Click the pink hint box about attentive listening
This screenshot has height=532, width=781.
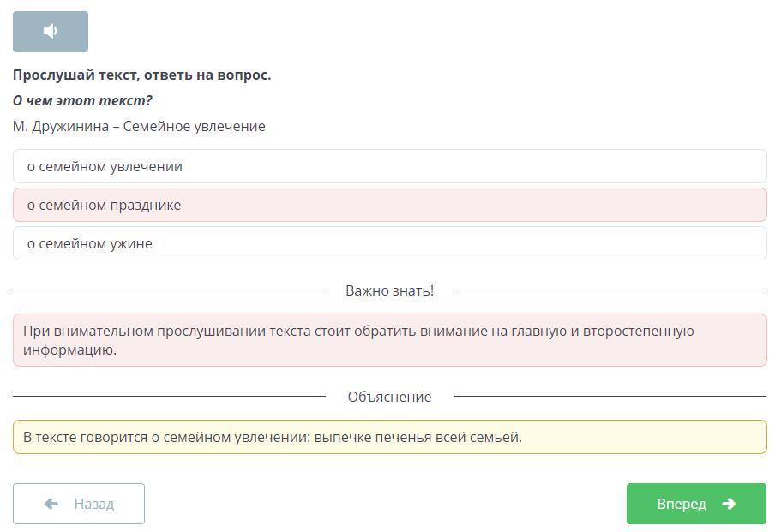[x=389, y=340]
